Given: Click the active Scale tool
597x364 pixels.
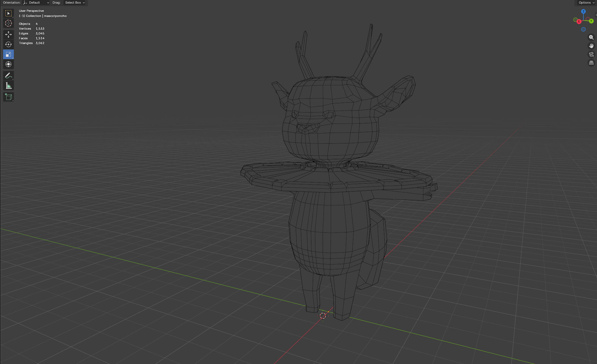Looking at the screenshot, I should point(8,54).
